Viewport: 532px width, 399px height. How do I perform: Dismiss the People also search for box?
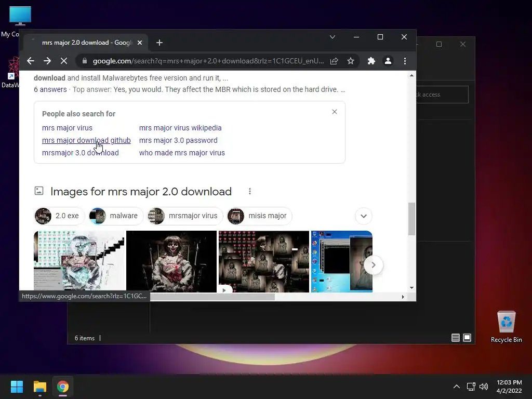[335, 112]
